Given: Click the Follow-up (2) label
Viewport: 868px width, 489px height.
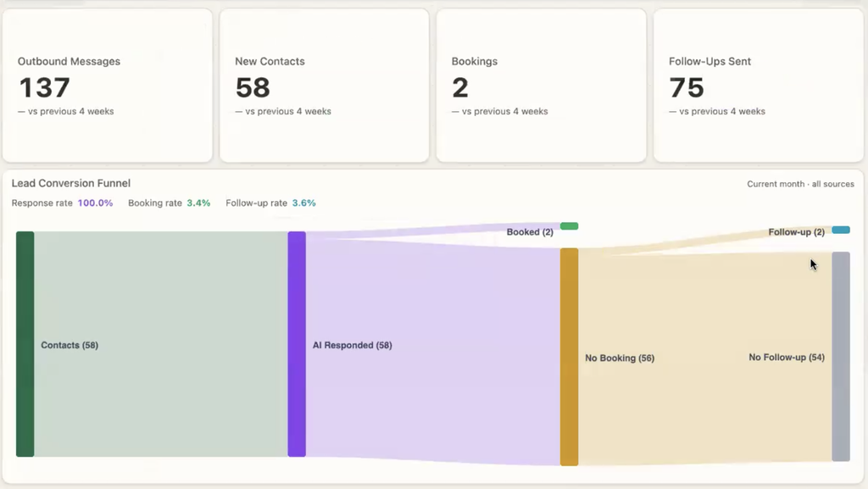Looking at the screenshot, I should point(796,231).
